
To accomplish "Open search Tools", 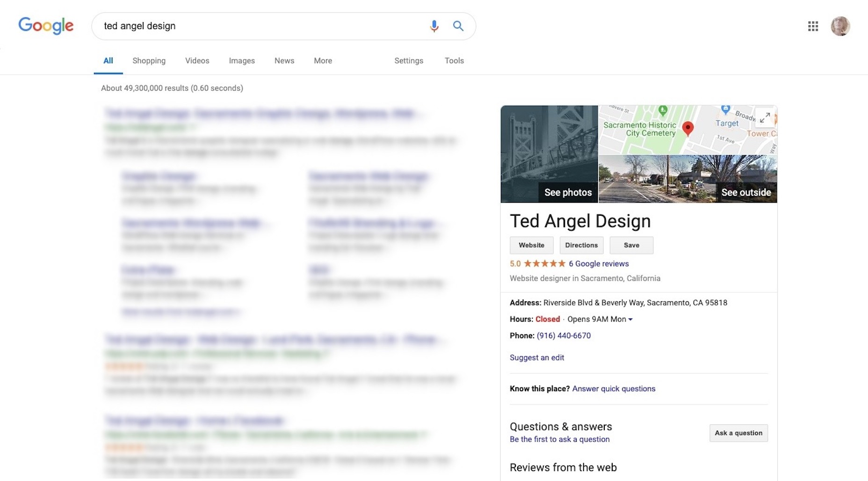I will 454,61.
